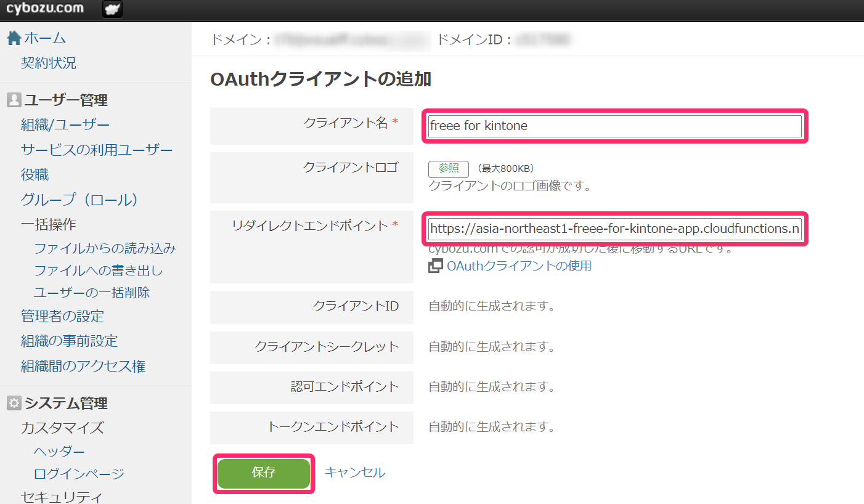This screenshot has width=864, height=504.
Task: Click the green 保存 button
Action: 264,473
